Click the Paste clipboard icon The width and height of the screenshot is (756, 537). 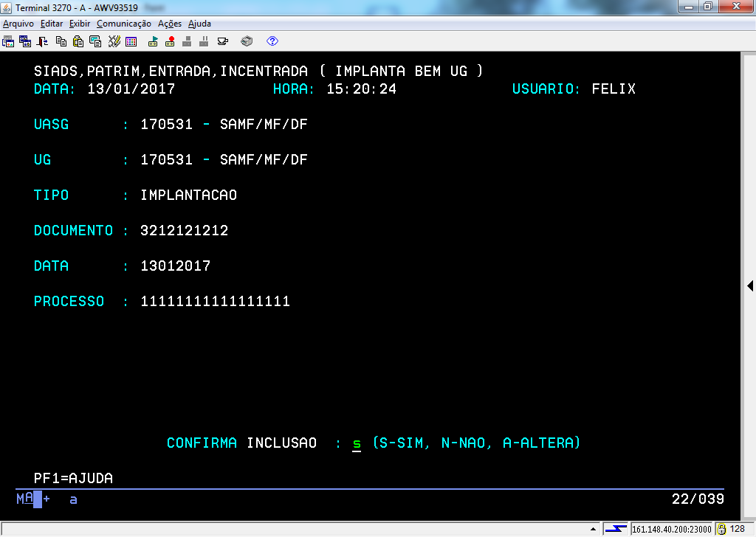[78, 41]
